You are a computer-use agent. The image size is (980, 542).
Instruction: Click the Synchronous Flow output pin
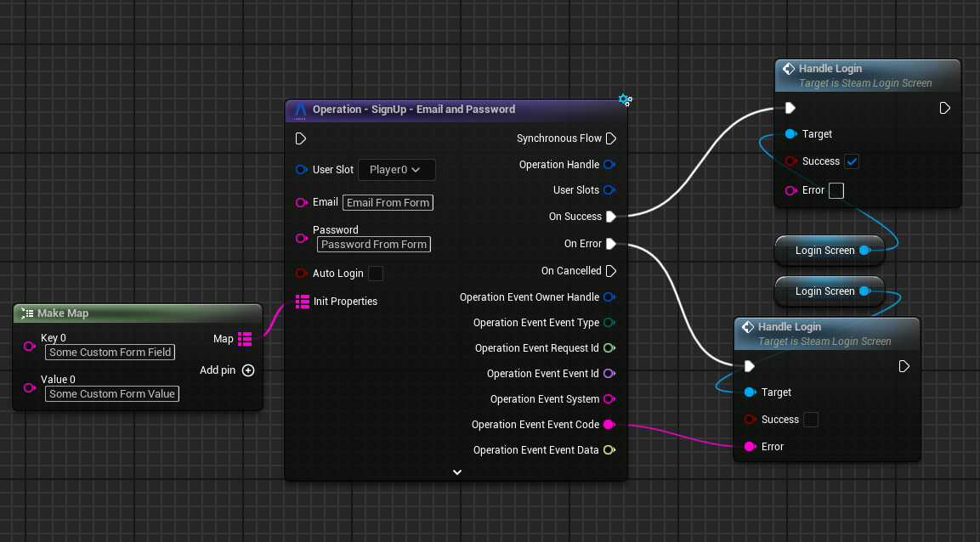click(x=610, y=138)
